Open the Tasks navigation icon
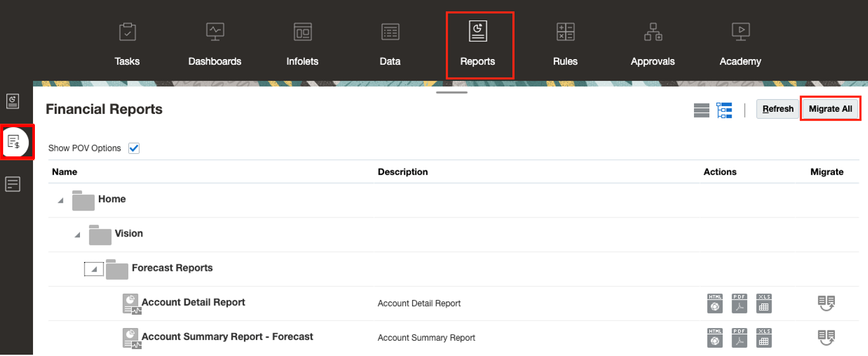 128,32
